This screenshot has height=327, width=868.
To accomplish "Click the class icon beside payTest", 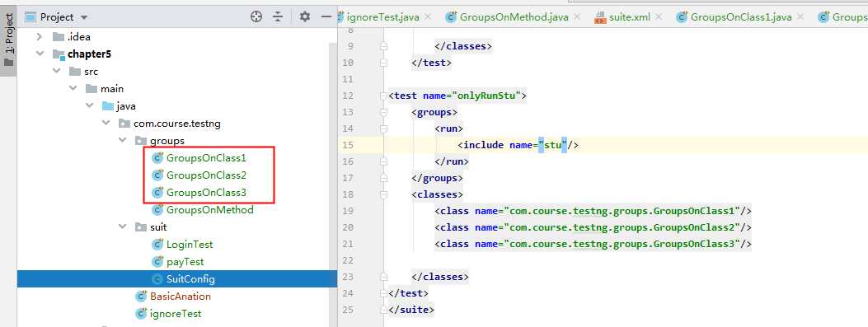I will 157,262.
